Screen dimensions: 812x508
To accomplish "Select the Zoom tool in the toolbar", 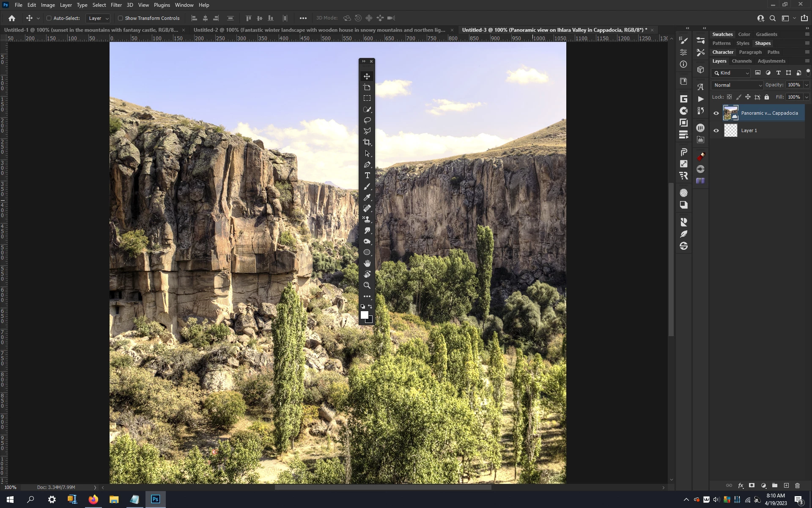I will point(367,285).
